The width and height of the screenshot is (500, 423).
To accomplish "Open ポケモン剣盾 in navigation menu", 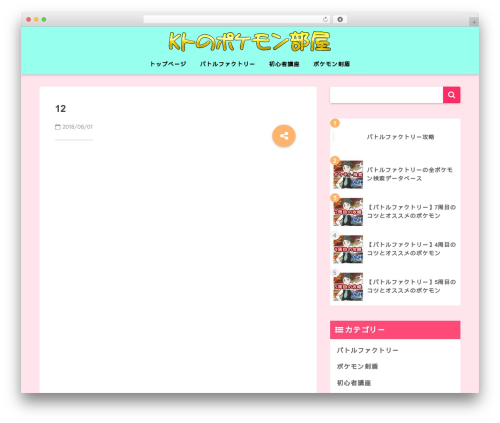I will coord(331,64).
